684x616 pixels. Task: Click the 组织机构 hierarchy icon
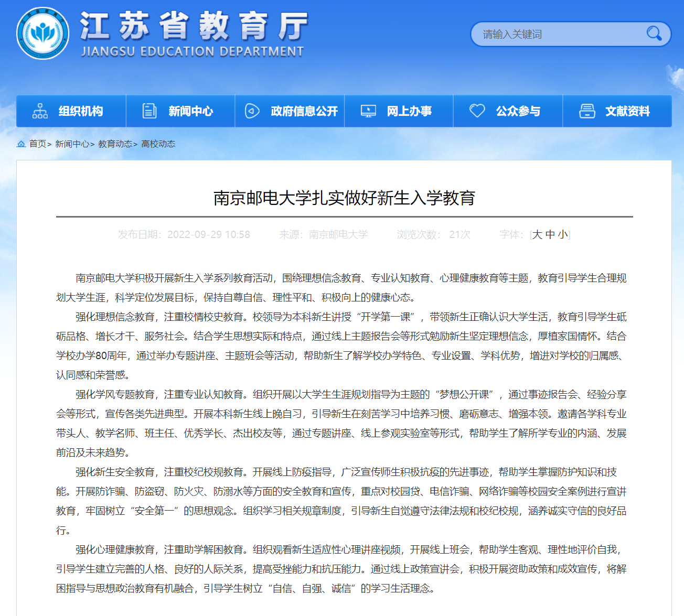click(40, 111)
